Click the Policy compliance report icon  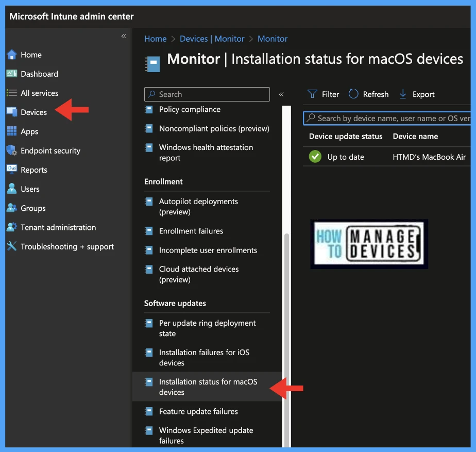point(149,109)
